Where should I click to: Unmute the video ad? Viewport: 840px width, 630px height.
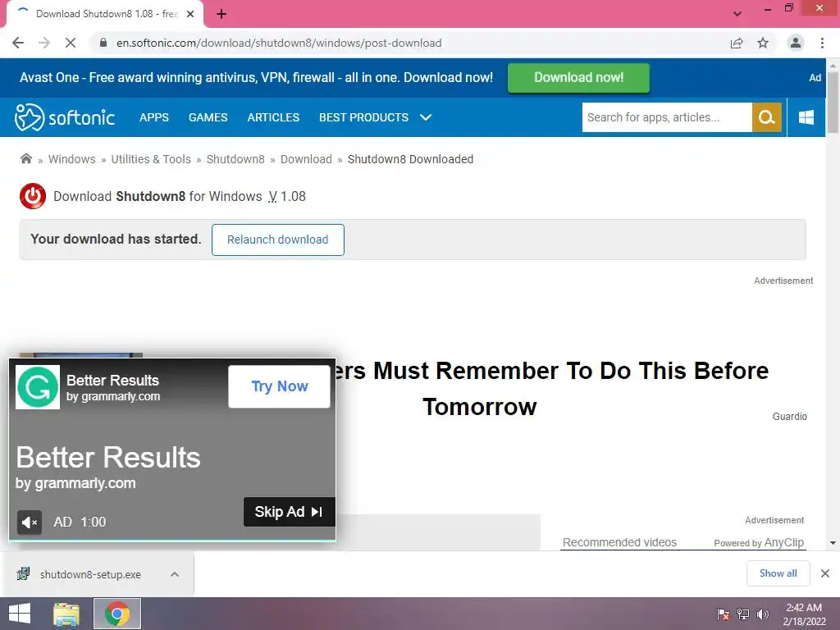[30, 522]
